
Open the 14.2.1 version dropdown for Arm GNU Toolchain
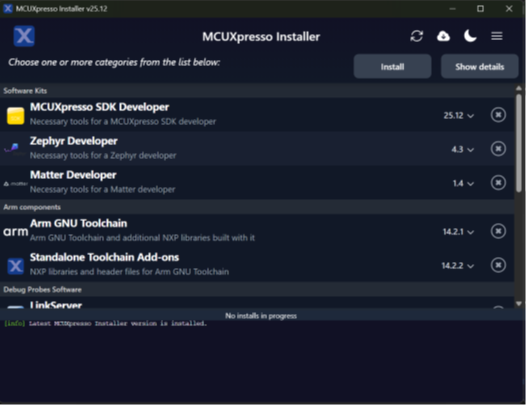(458, 232)
